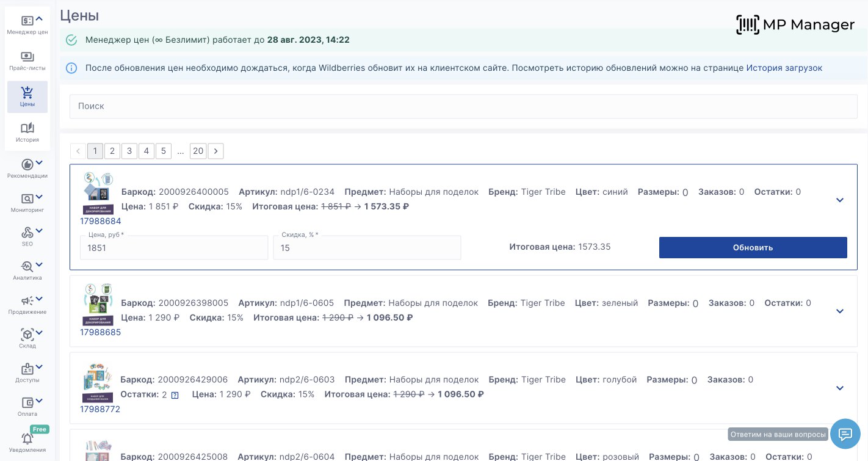Image resolution: width=868 pixels, height=461 pixels.
Task: Click the Уведомления bell icon
Action: [x=27, y=439]
